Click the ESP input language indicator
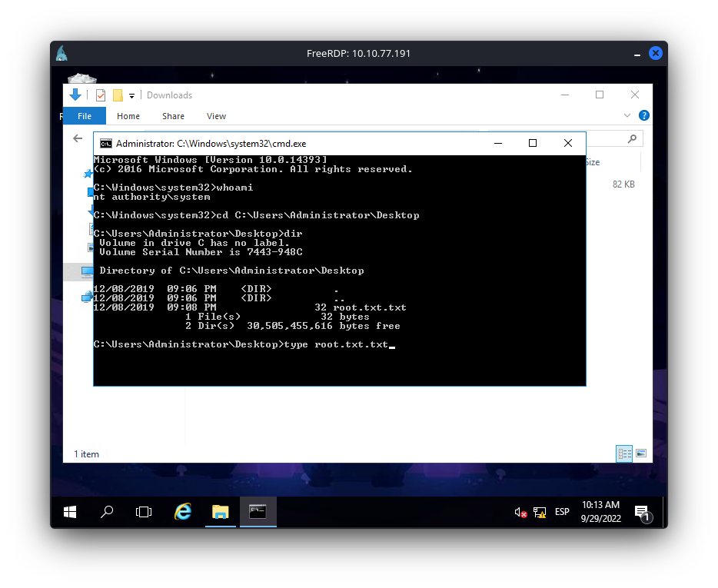 coord(562,512)
